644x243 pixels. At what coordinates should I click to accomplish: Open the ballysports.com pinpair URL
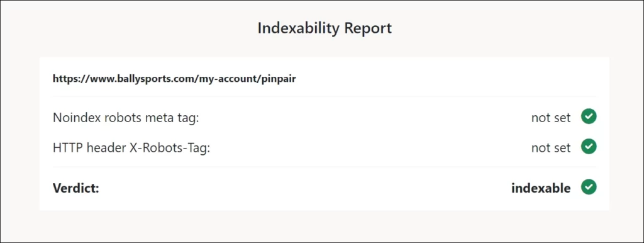click(x=174, y=79)
